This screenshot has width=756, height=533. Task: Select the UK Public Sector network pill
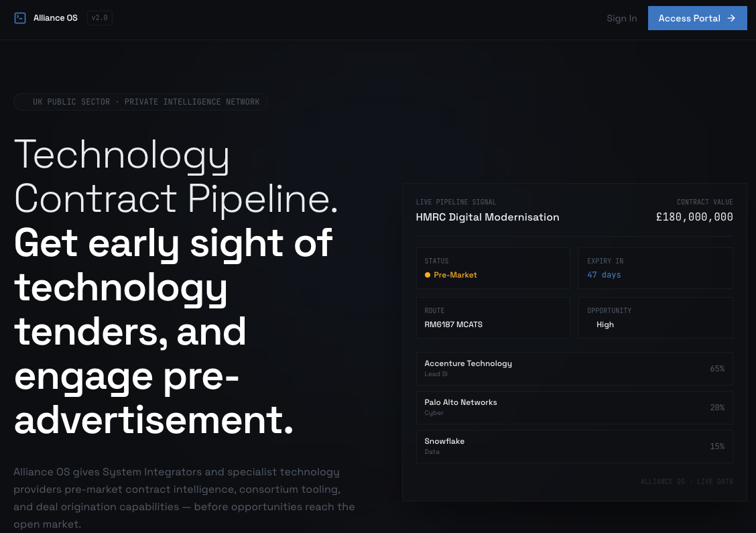(x=141, y=102)
